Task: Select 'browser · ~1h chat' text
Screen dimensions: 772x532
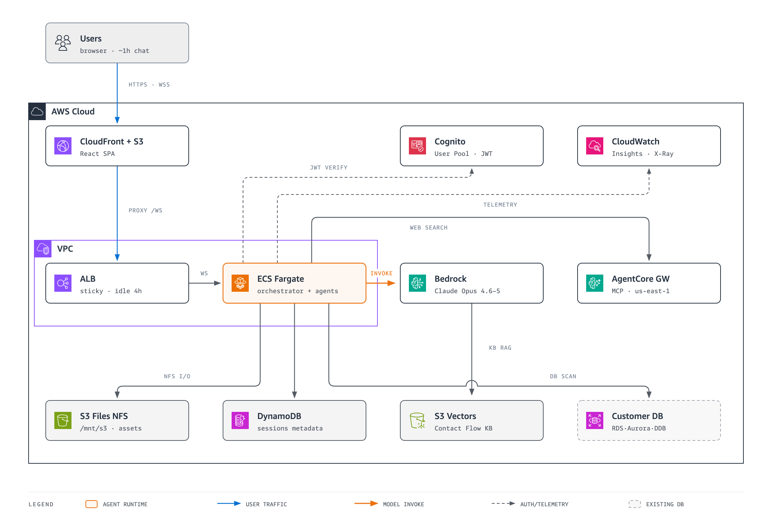Action: pyautogui.click(x=114, y=51)
